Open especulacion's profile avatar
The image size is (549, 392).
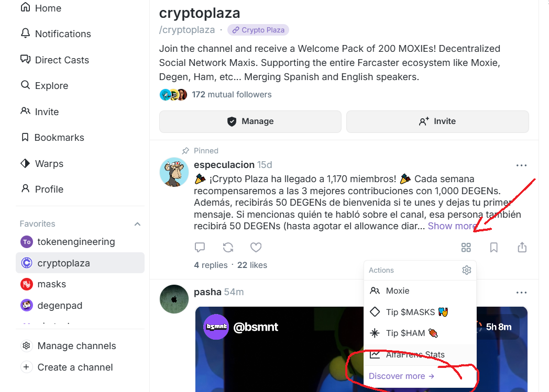click(x=174, y=172)
